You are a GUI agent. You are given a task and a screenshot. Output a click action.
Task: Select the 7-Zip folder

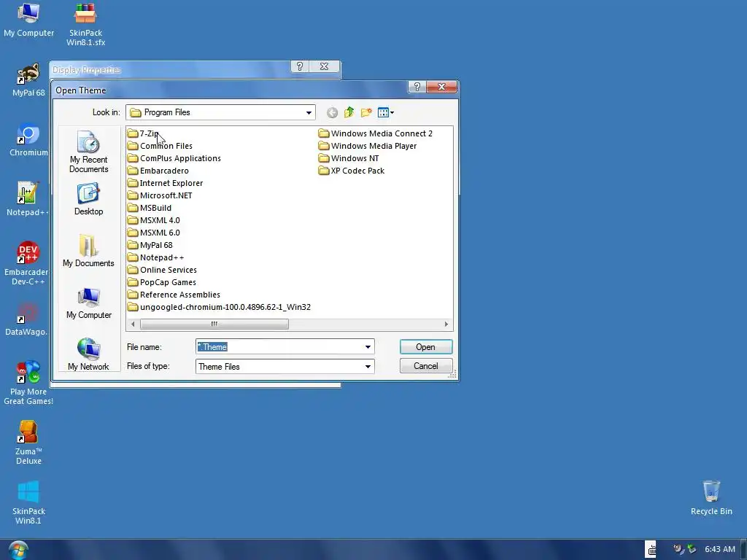(x=143, y=133)
